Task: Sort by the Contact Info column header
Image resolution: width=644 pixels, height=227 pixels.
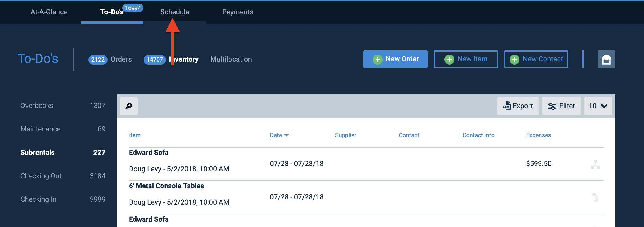Action: point(478,135)
